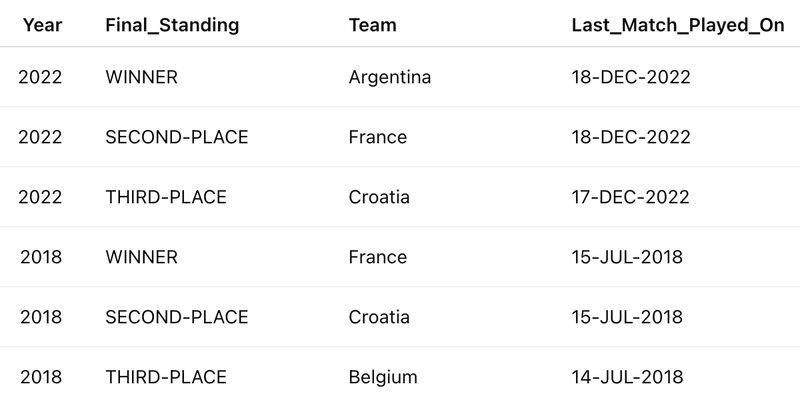Click the Team column header
The image size is (800, 408).
[x=372, y=25]
